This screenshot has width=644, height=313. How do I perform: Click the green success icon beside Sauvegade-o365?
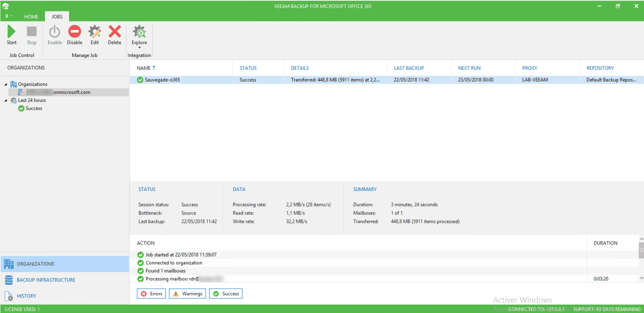click(x=140, y=80)
